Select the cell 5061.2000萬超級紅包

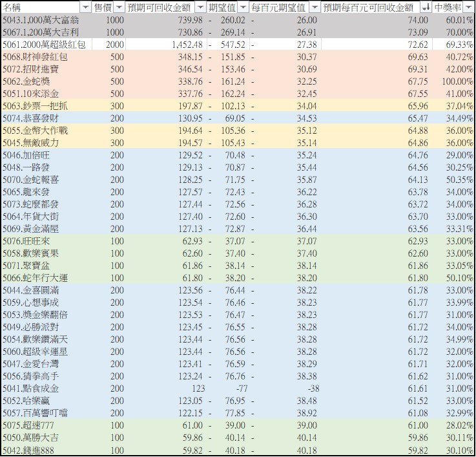(45, 45)
